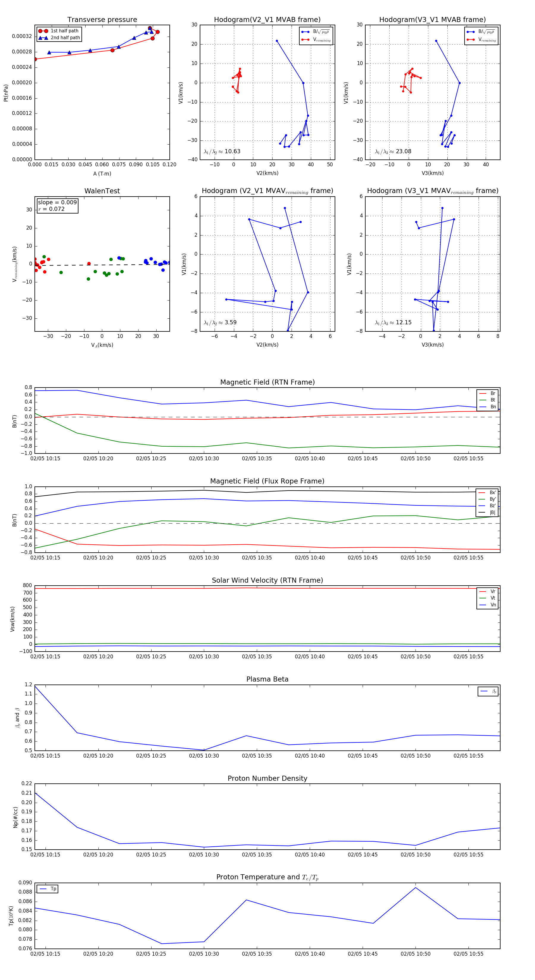The width and height of the screenshot is (535, 980).
Task: Click 'Vsw(km/s)' y-axis label
Action: 12,619
